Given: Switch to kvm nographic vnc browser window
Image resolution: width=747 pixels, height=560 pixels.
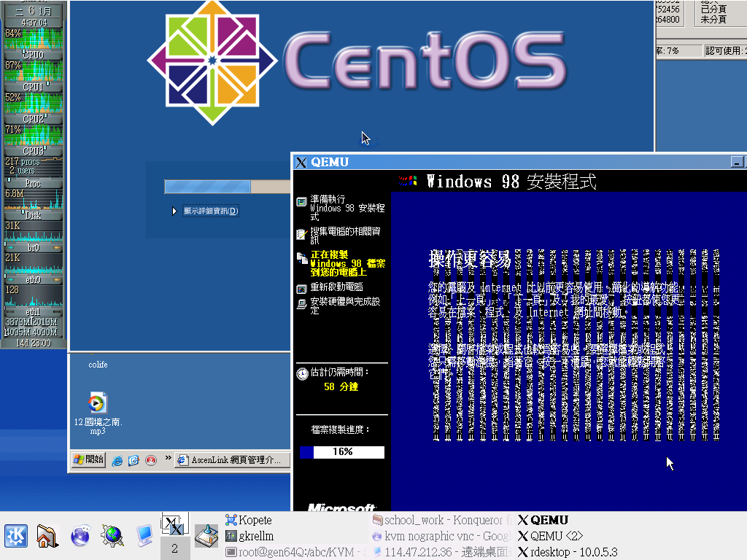Looking at the screenshot, I should (x=442, y=536).
